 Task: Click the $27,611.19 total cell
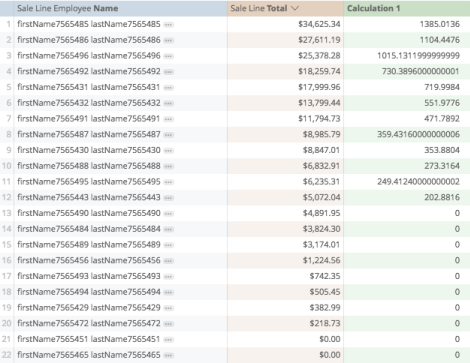[285, 40]
